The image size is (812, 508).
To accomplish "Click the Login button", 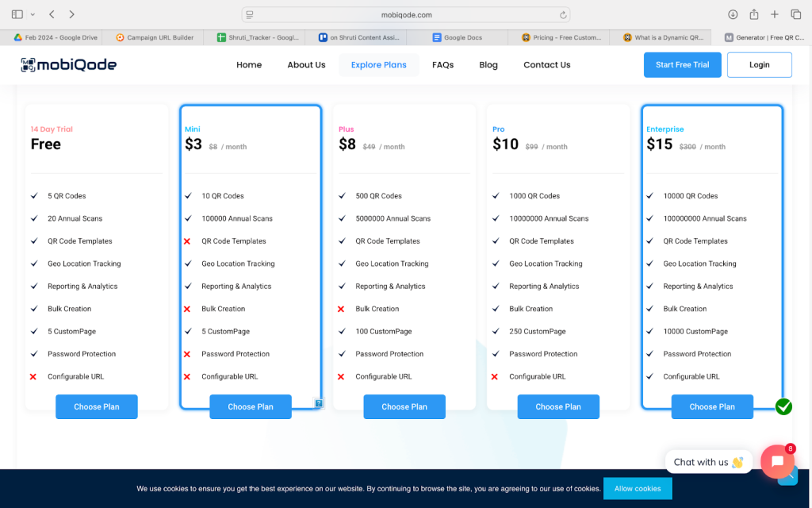I will pyautogui.click(x=759, y=65).
